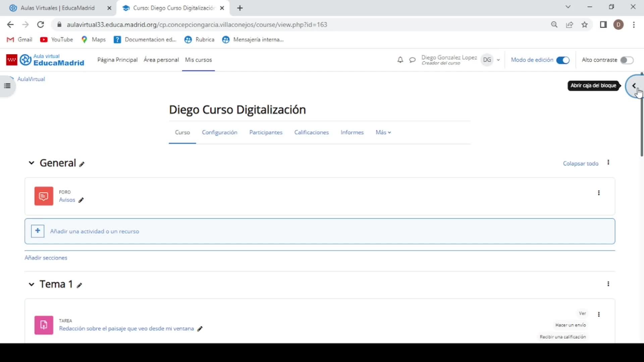Click the pencil icon next to General
Viewport: 644px width, 362px height.
pyautogui.click(x=82, y=164)
